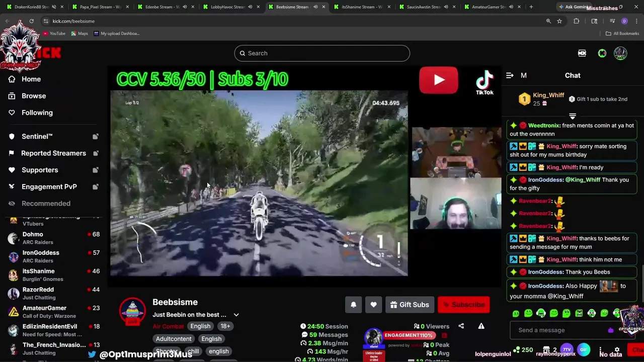Select the Adultcontent tag
The height and width of the screenshot is (362, 644).
pos(174,339)
